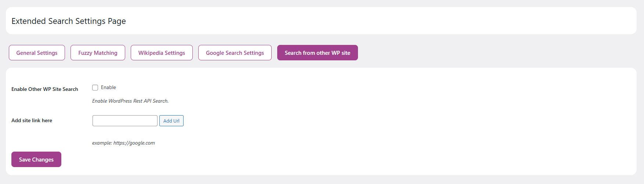Go to the Google Search Settings tab

coord(235,53)
